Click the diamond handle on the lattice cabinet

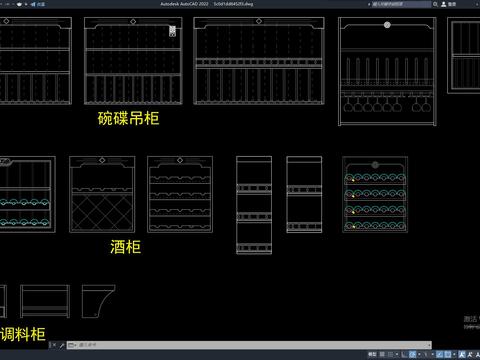pos(102,160)
